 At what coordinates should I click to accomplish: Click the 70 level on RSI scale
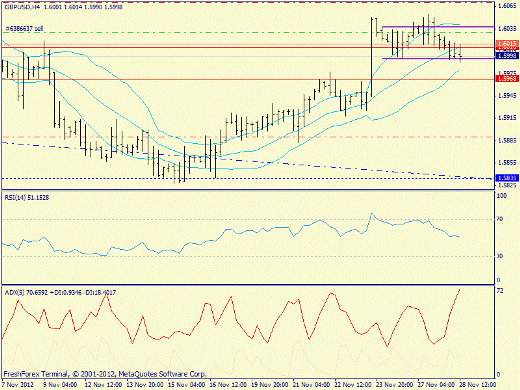tap(500, 219)
